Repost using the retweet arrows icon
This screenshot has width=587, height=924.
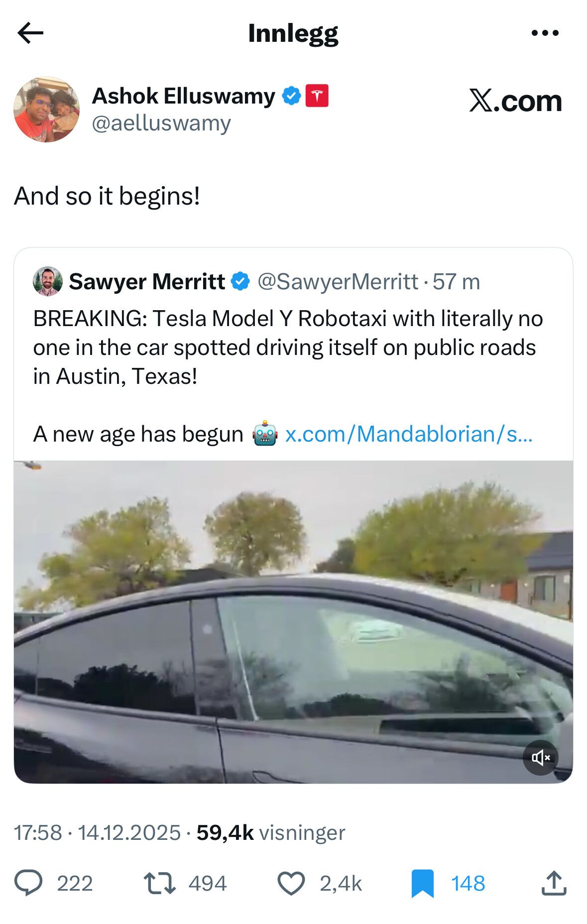click(x=159, y=883)
